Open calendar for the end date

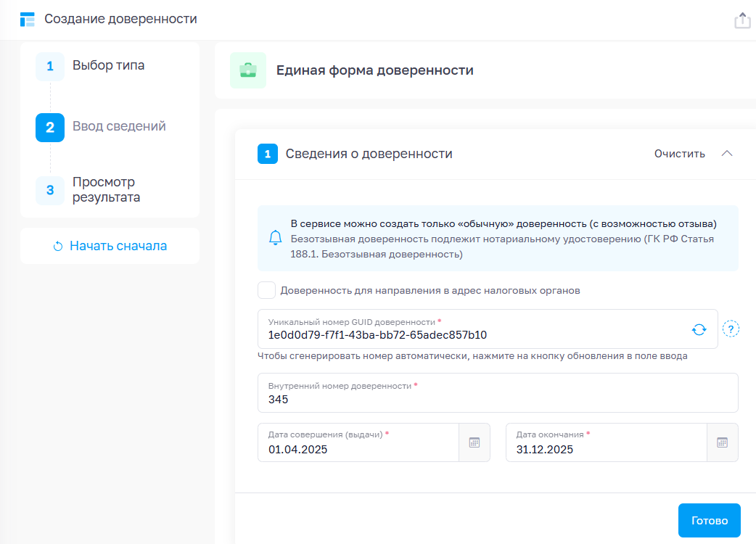pos(722,442)
